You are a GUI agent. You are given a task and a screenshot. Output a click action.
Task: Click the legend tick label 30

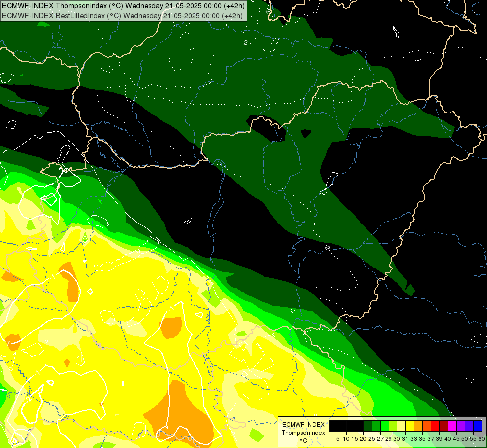pos(397,439)
